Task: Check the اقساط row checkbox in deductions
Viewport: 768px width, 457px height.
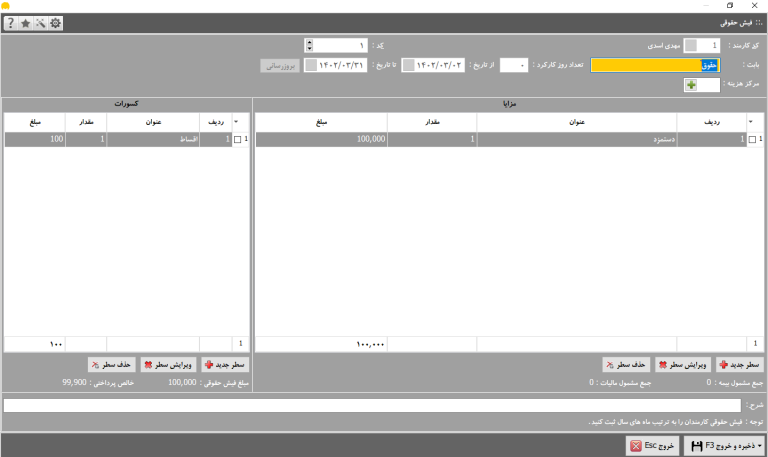Action: 238,140
